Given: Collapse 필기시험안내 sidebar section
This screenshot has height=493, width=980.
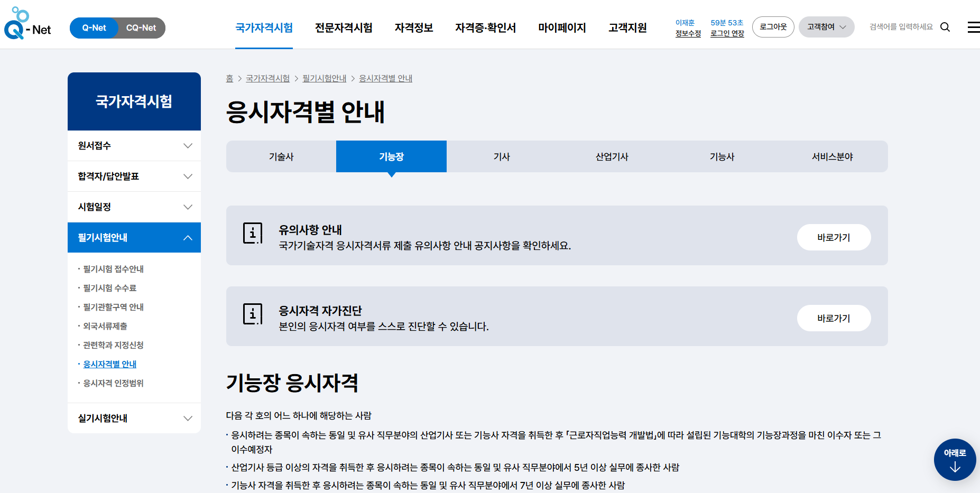Looking at the screenshot, I should (x=134, y=238).
